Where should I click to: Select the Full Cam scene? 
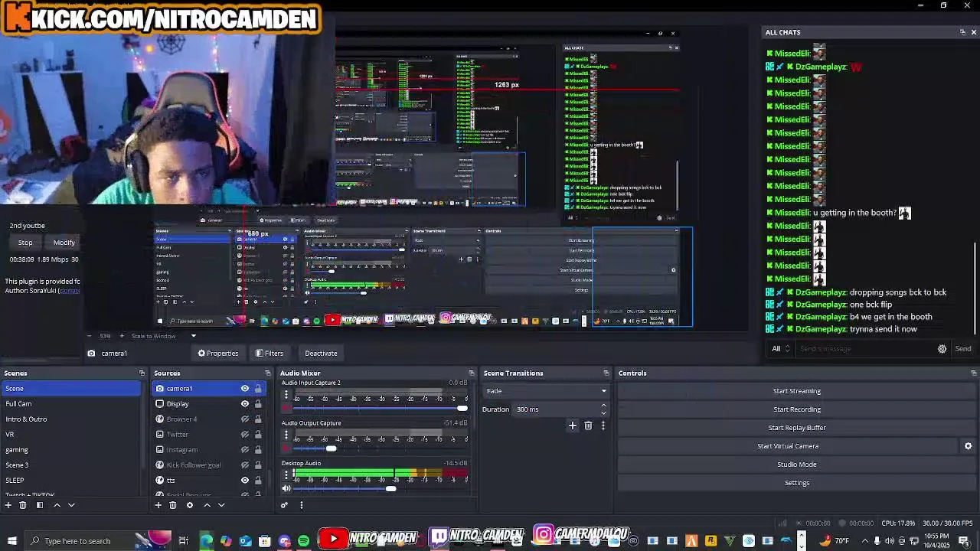tap(71, 404)
